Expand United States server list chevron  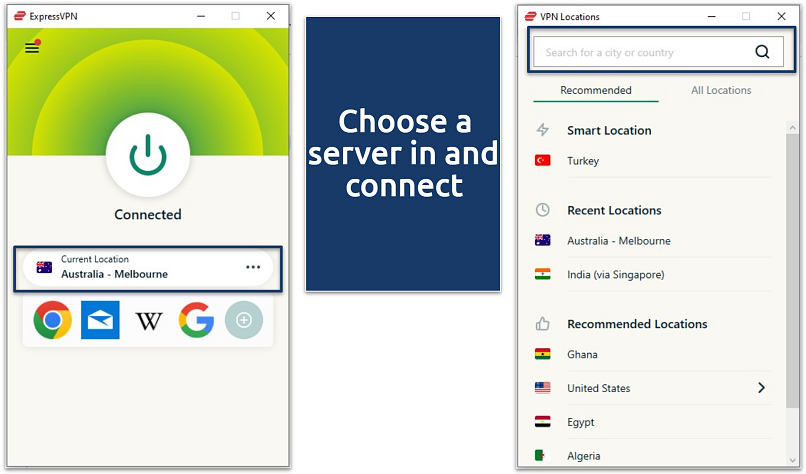[761, 388]
